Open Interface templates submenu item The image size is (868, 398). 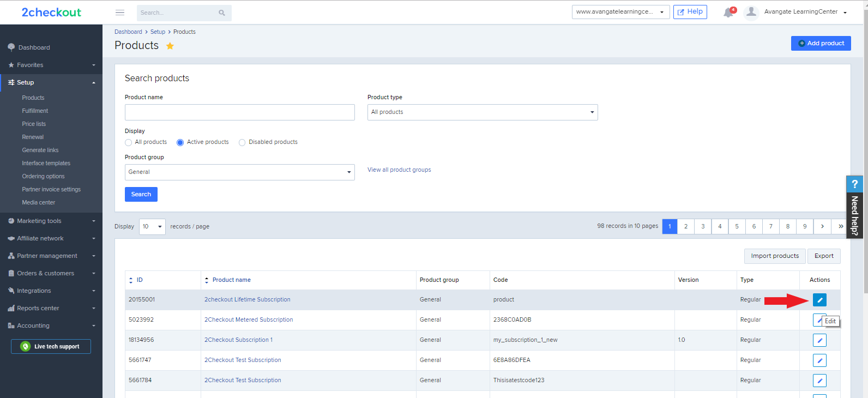[46, 164]
